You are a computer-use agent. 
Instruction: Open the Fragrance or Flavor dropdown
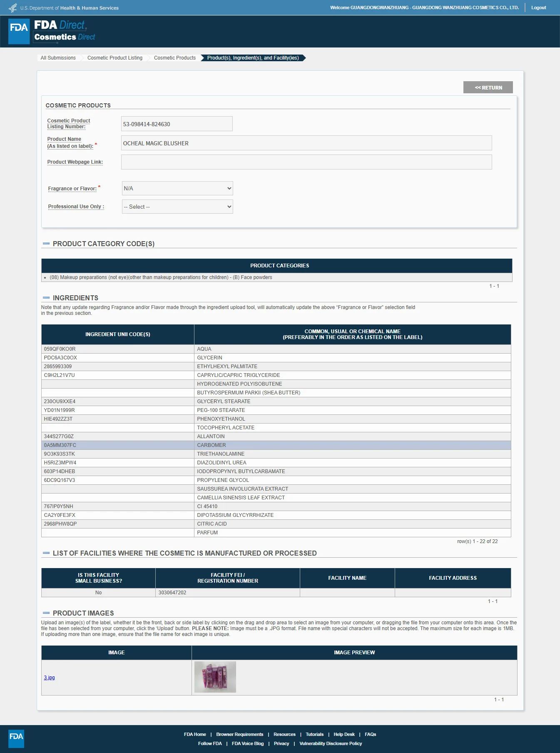click(x=177, y=188)
